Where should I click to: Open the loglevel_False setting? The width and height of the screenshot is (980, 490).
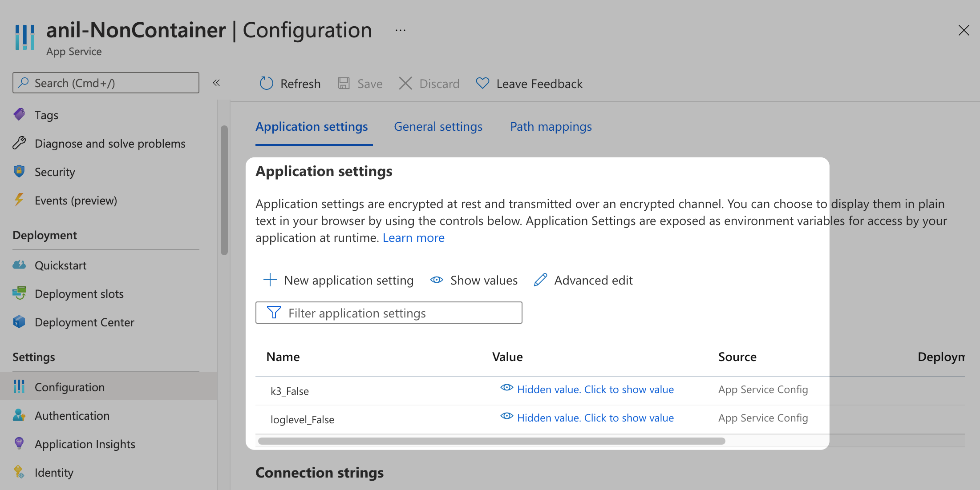302,420
